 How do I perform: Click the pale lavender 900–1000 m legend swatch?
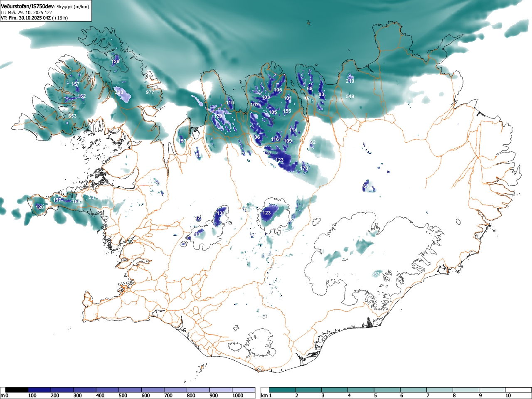point(221,390)
